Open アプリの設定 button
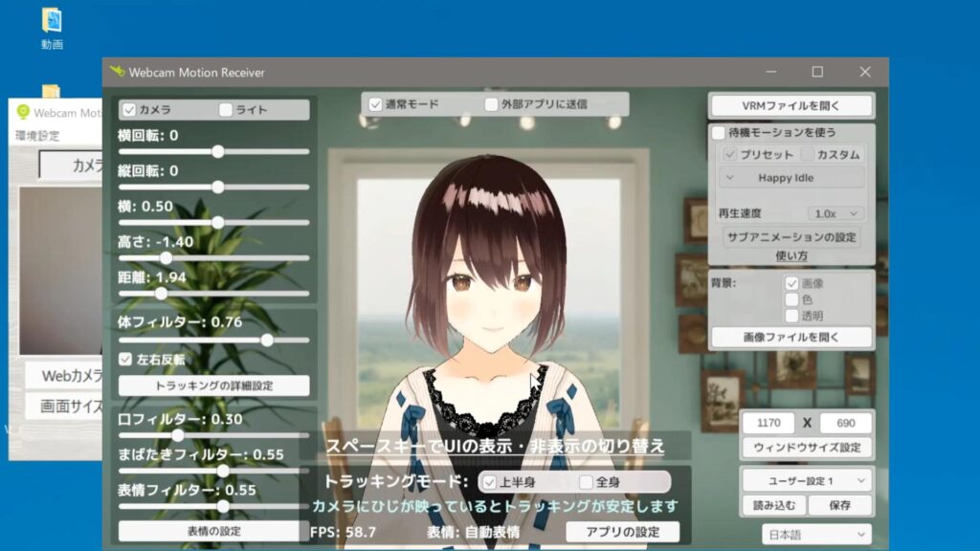 (x=622, y=532)
